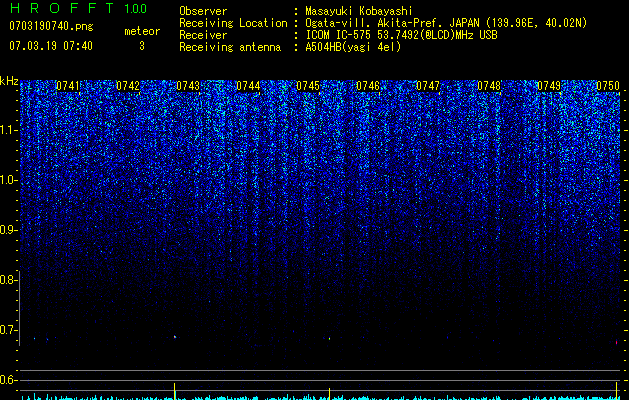Viewport: 629px width, 400px height.
Task: Click the yellow detection spike below 0745
Action: 329,394
